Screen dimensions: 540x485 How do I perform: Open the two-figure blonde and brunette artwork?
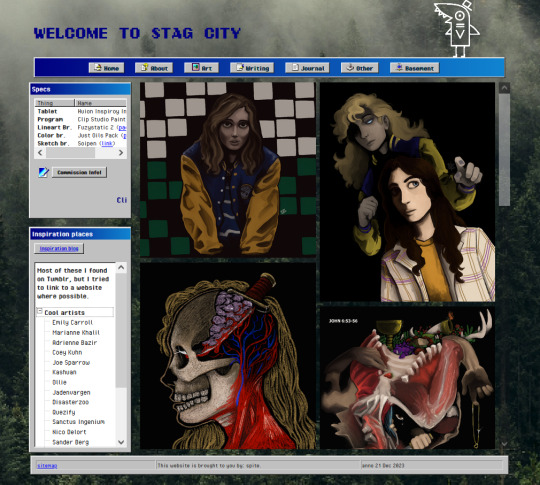click(x=407, y=192)
